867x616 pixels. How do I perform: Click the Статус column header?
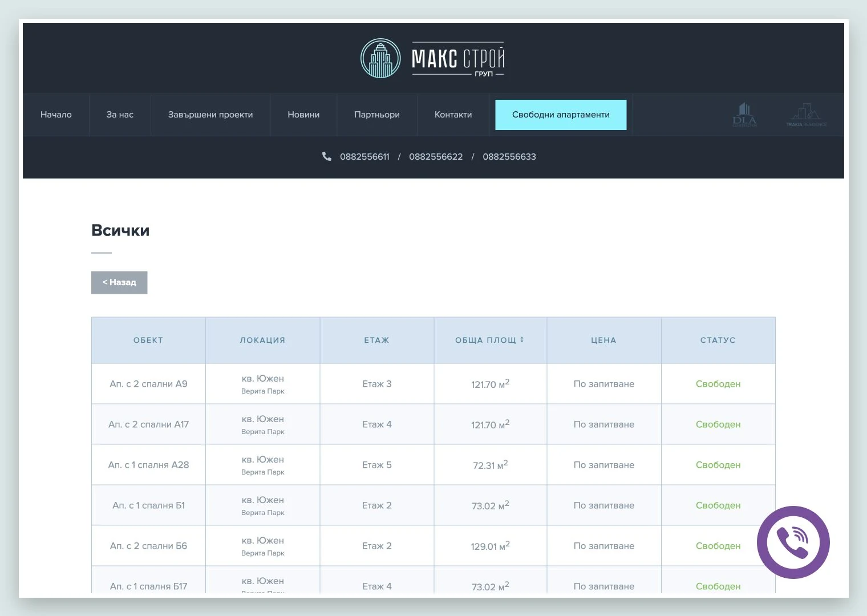(718, 340)
